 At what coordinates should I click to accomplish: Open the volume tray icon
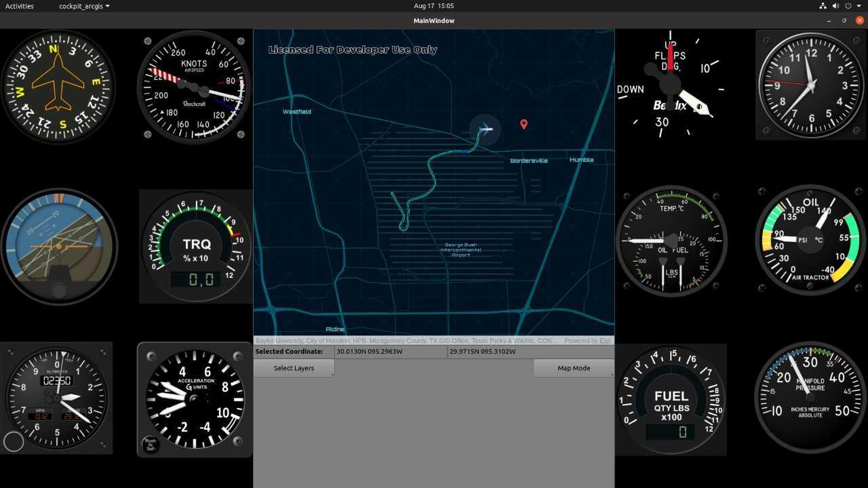[x=835, y=6]
